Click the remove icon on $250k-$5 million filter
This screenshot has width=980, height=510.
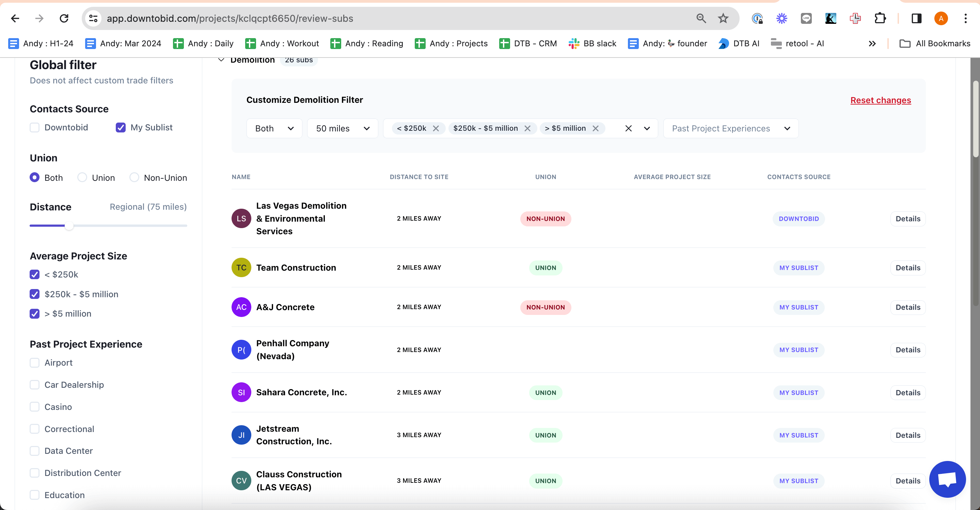point(528,128)
